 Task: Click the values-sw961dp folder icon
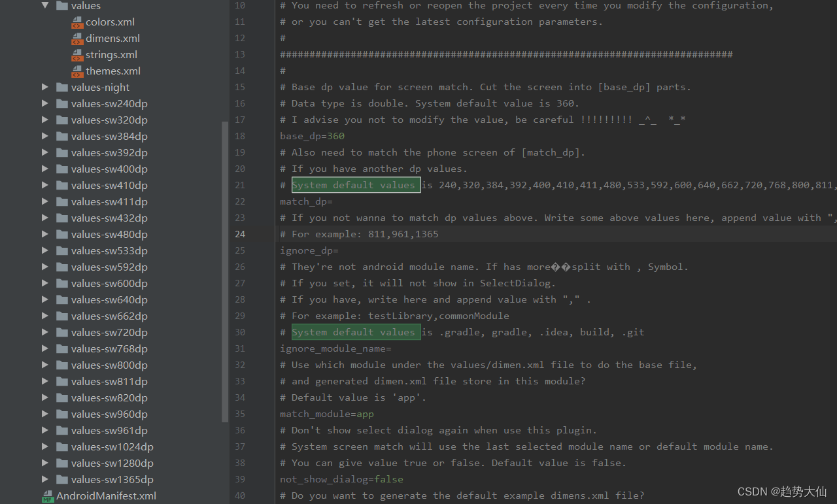coord(62,430)
